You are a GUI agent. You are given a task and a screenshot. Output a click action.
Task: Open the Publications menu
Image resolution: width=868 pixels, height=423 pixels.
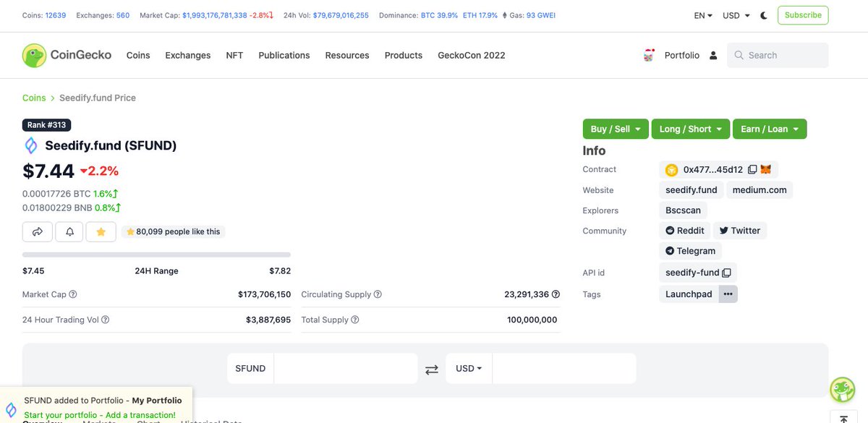pyautogui.click(x=284, y=56)
